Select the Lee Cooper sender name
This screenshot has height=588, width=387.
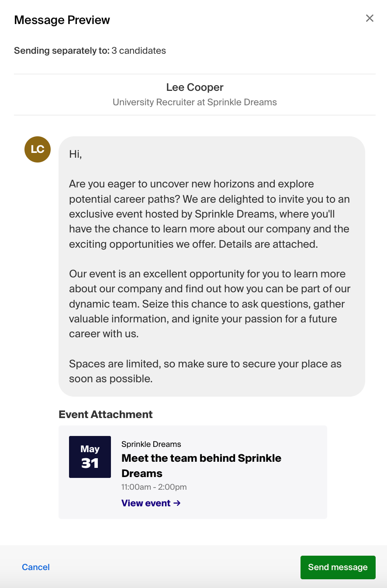point(195,87)
